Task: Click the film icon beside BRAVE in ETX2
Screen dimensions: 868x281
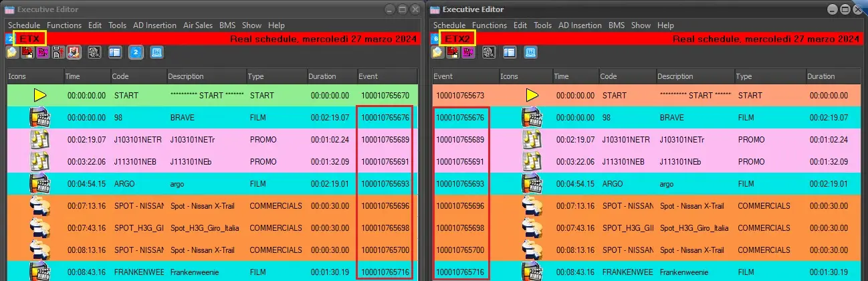Action: coord(532,118)
